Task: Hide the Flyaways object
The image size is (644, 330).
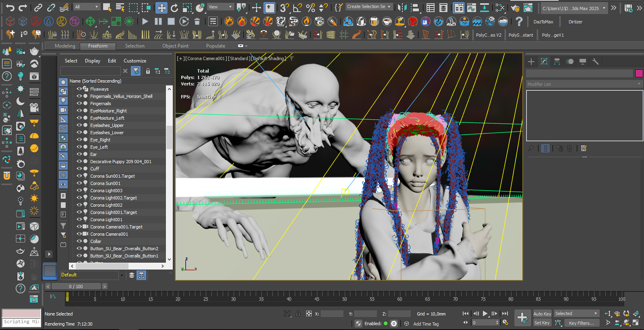Action: (79, 89)
